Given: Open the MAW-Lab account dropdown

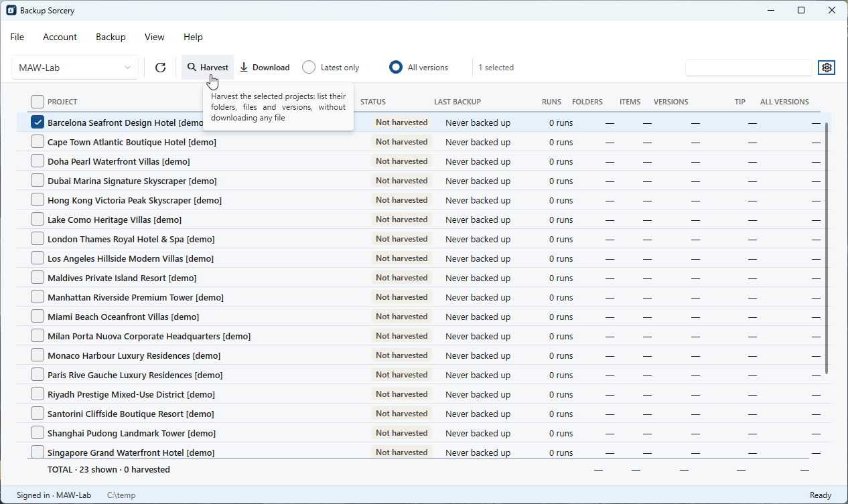Looking at the screenshot, I should tap(75, 68).
